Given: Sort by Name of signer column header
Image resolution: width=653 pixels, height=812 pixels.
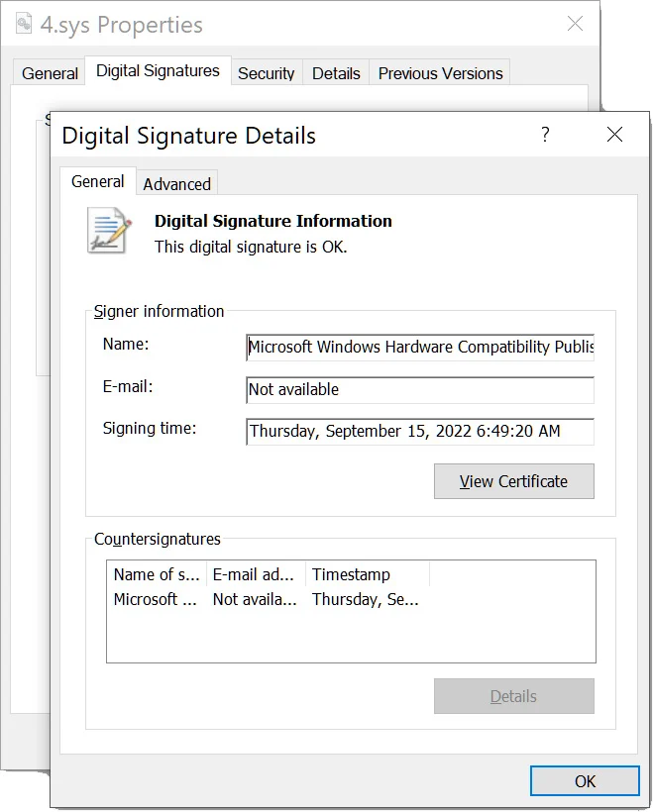Looking at the screenshot, I should coord(157,574).
